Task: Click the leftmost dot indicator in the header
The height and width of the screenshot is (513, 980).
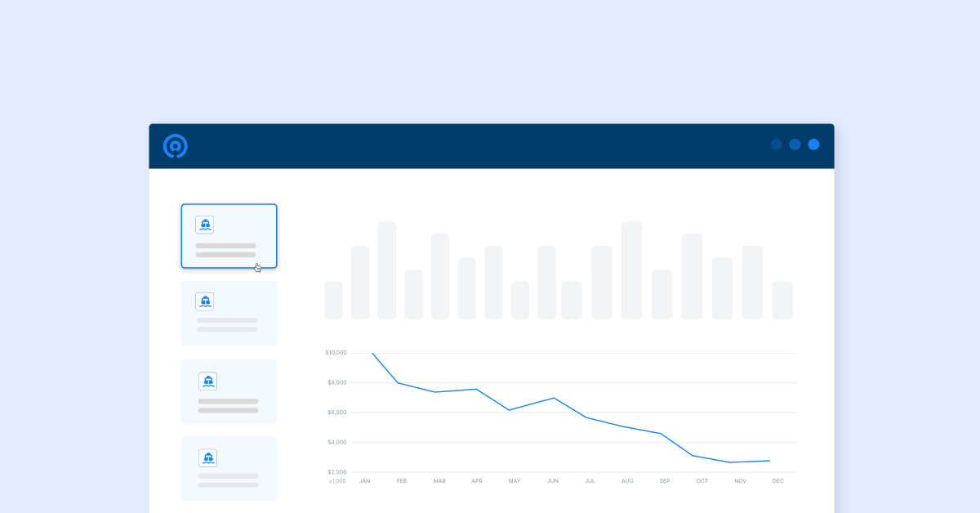Action: [x=776, y=145]
